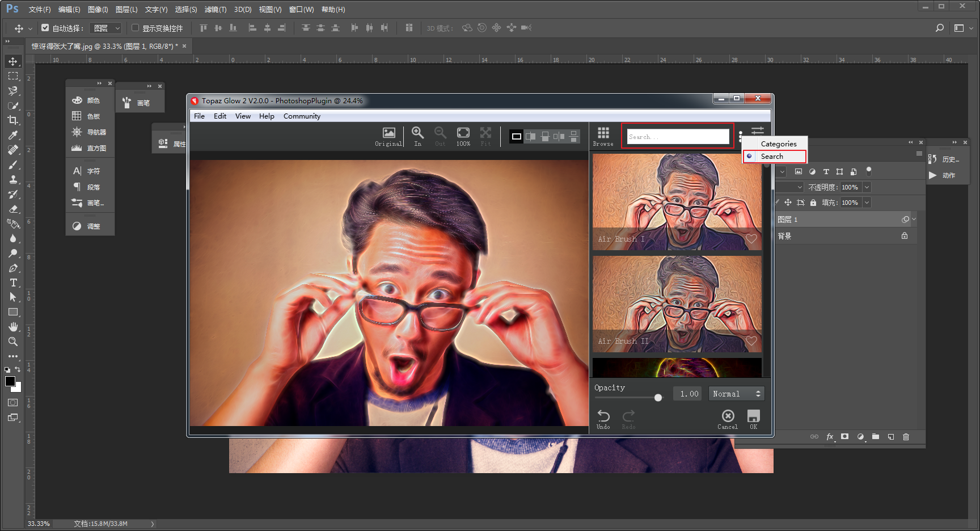Image resolution: width=980 pixels, height=531 pixels.
Task: Select the Rectangular Marquee tool
Action: pos(13,76)
